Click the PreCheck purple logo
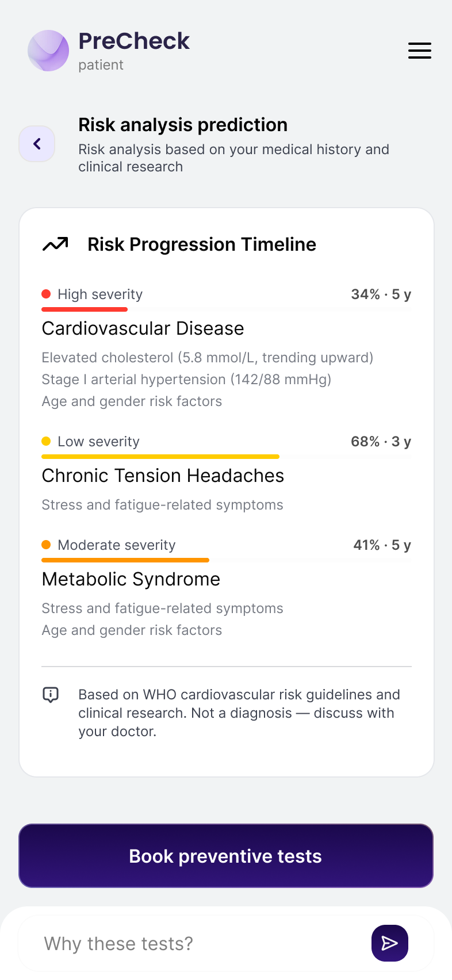This screenshot has width=452, height=980. pos(48,51)
